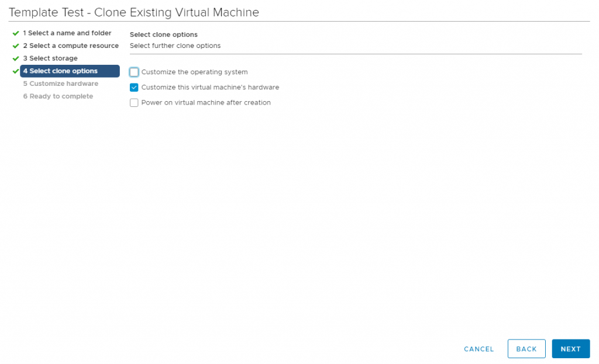Click the Select further clone options subtitle

[x=175, y=46]
